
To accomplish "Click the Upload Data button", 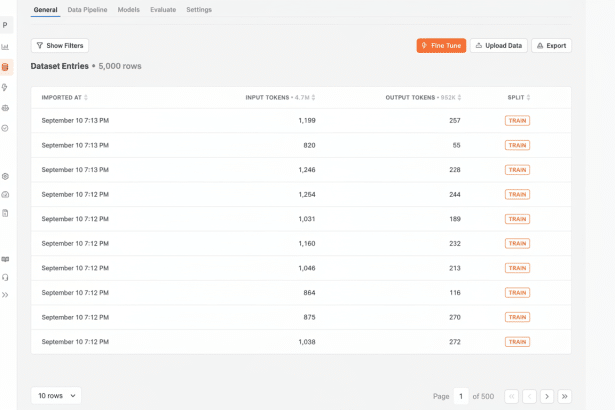I will pos(499,46).
